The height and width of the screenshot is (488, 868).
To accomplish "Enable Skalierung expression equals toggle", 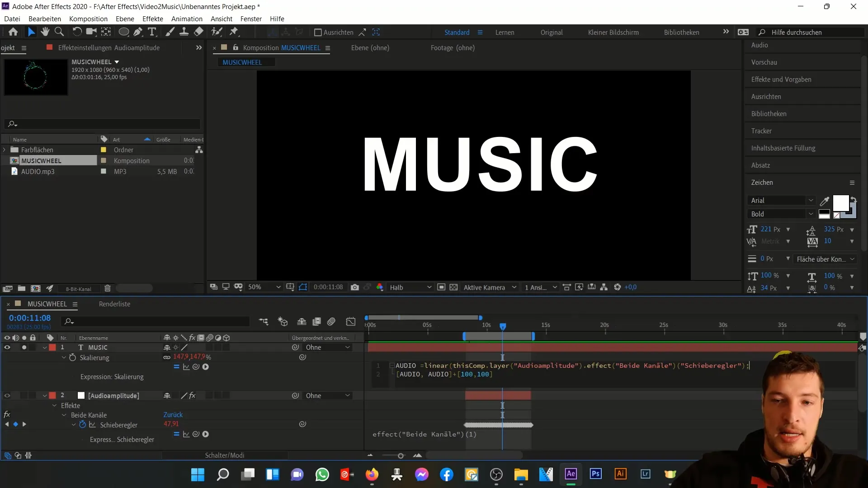I will click(177, 367).
